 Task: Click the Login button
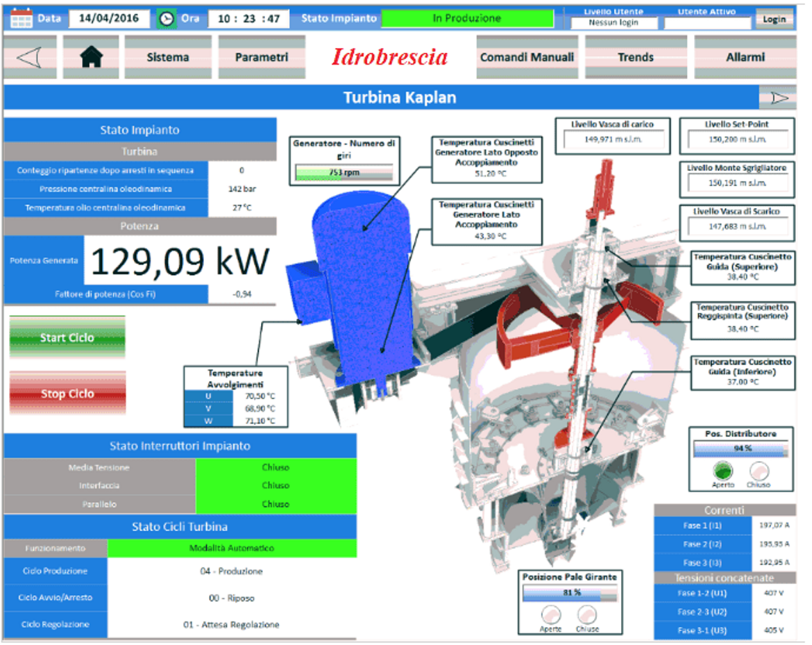pos(774,19)
